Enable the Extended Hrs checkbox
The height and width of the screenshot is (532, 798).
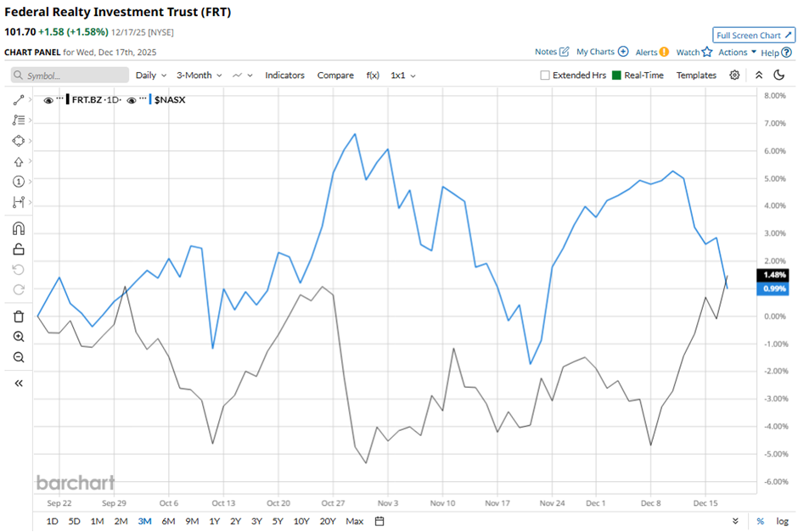pos(544,76)
